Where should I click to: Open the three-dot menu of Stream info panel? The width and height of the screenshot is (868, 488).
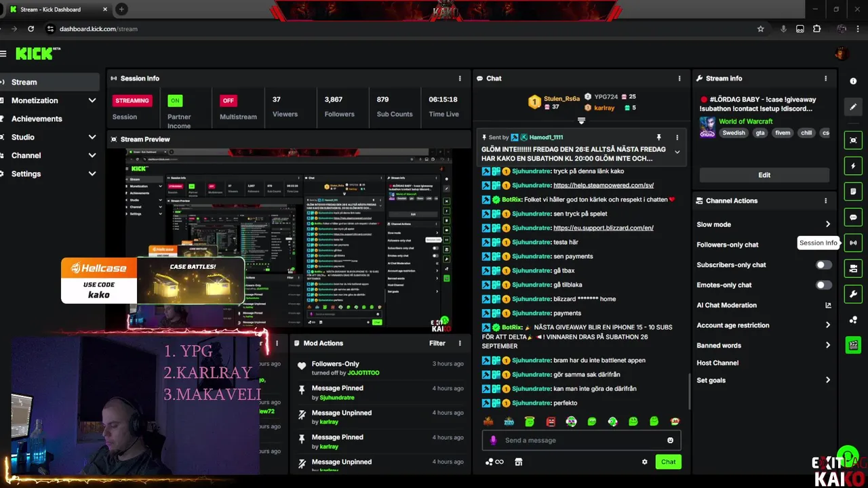point(825,79)
